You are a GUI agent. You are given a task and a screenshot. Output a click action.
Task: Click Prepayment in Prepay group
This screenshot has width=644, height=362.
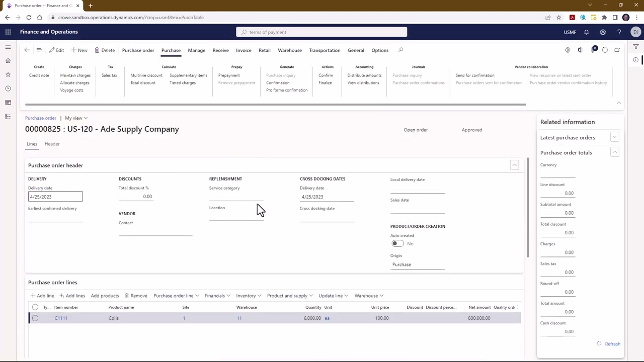pyautogui.click(x=229, y=75)
